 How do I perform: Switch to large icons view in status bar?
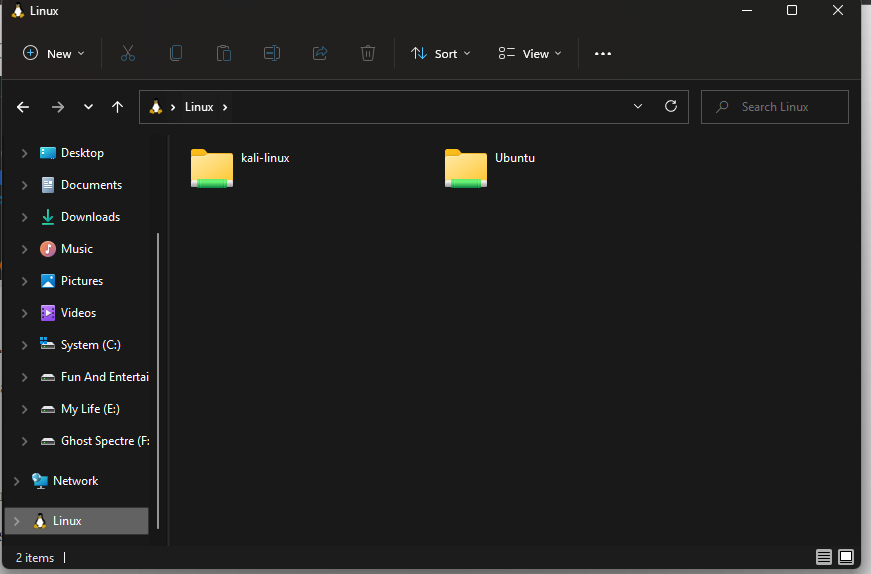[x=846, y=557]
